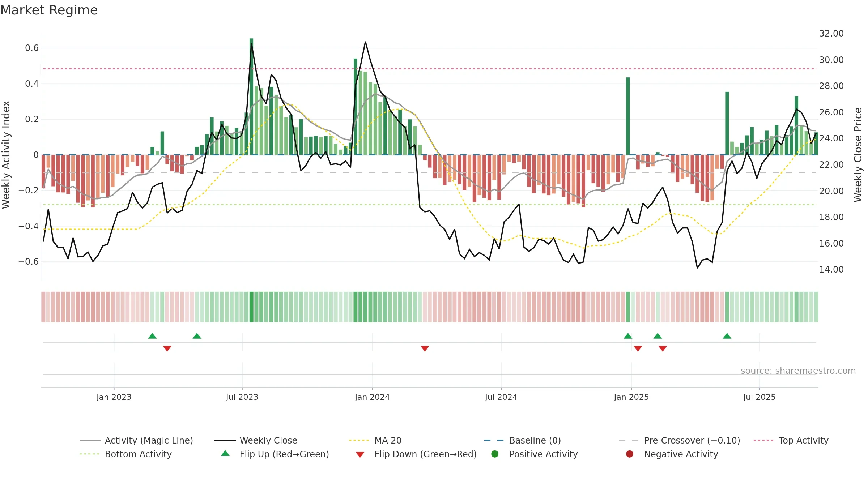Click the Baseline (0) legend entry
Screen dimensions: 868x488
pos(522,440)
